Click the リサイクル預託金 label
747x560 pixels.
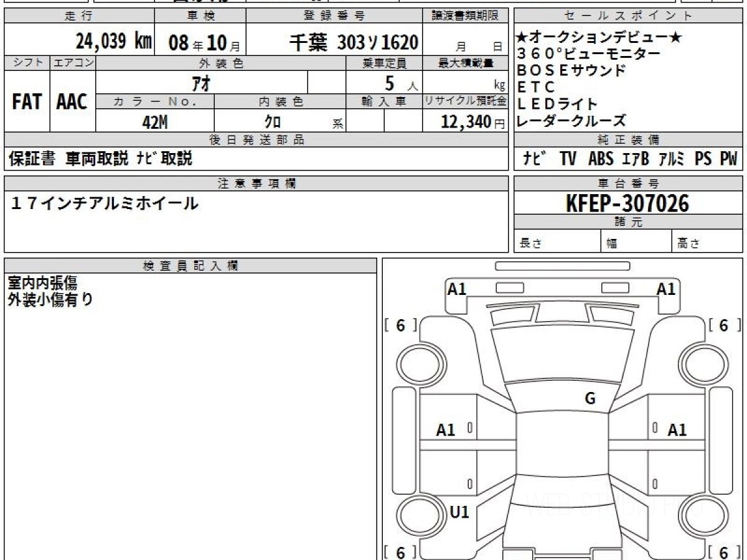[x=466, y=101]
